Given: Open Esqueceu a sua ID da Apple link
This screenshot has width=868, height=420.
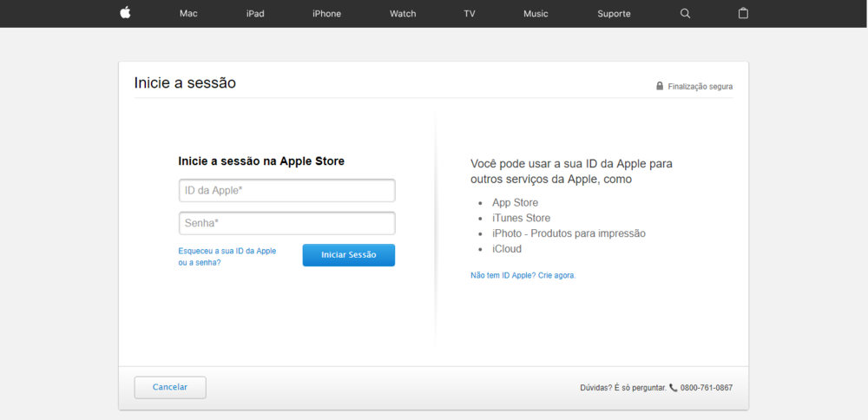Looking at the screenshot, I should (227, 257).
